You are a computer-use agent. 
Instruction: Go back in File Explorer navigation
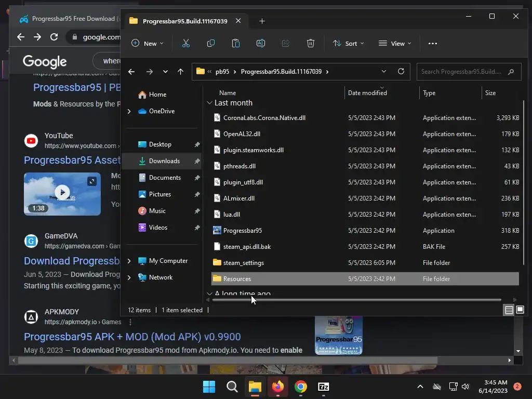tap(131, 72)
